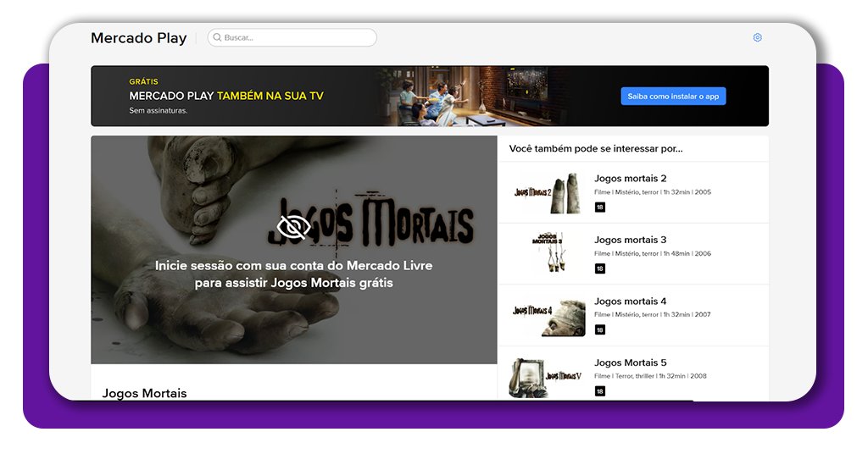Click the Jogos Mortais video player area

point(294,250)
